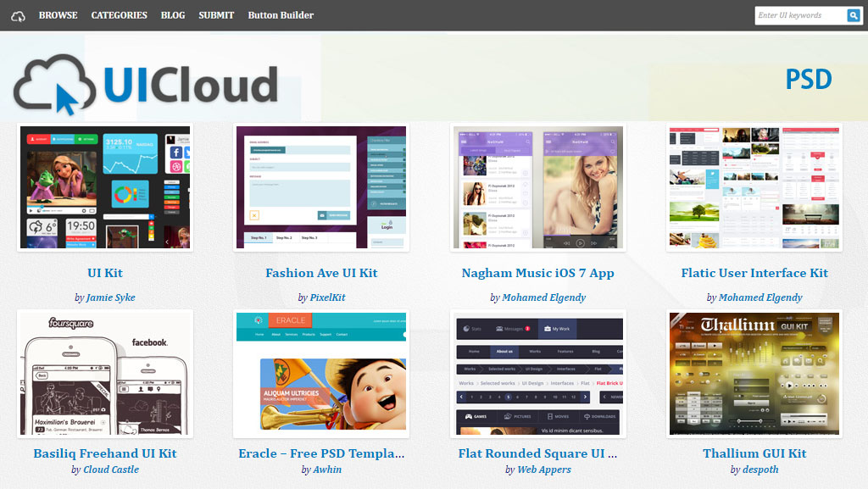The width and height of the screenshot is (868, 489).
Task: Open the UI Kit preview thumbnail
Action: (x=105, y=187)
